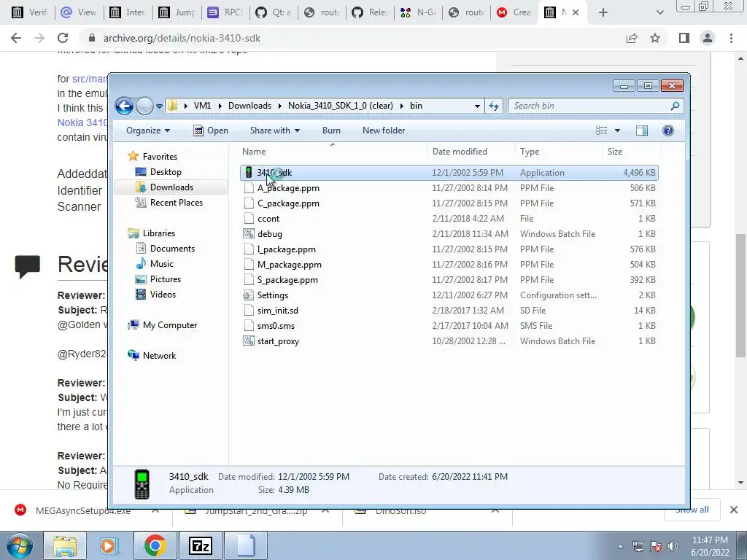Click the Explorer forward arrow button
Screen dimensions: 747x560
tap(144, 106)
